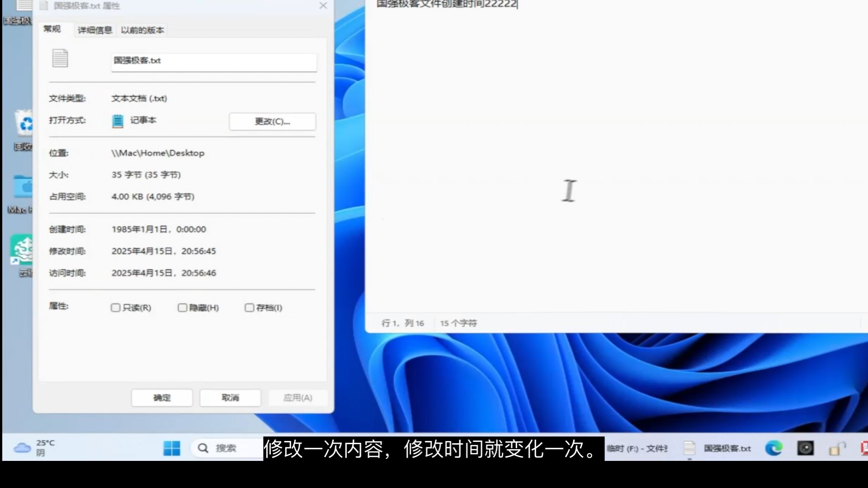The image size is (868, 488).
Task: Open the 详细信息 tab
Action: tap(94, 30)
